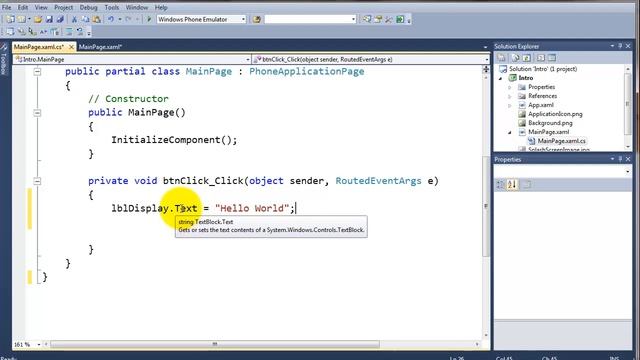Viewport: 640px width, 360px height.
Task: Click the Refresh icon in Solution Explorer
Action: click(x=527, y=58)
